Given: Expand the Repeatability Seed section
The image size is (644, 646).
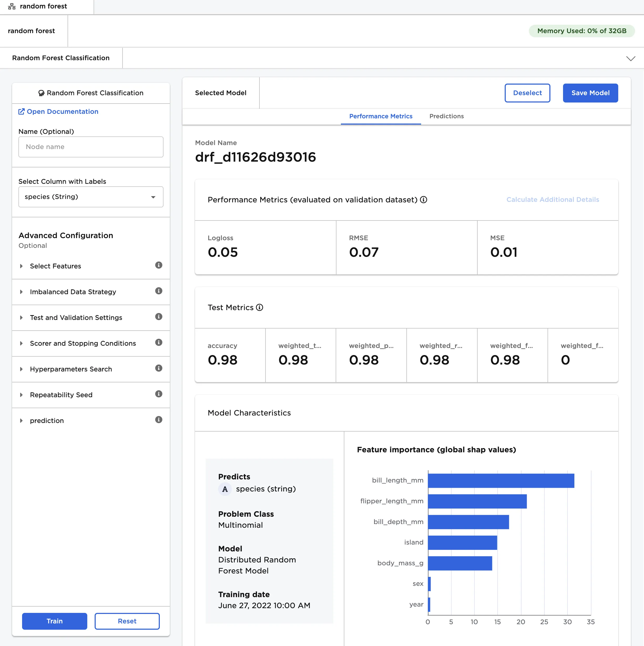Looking at the screenshot, I should click(x=61, y=395).
